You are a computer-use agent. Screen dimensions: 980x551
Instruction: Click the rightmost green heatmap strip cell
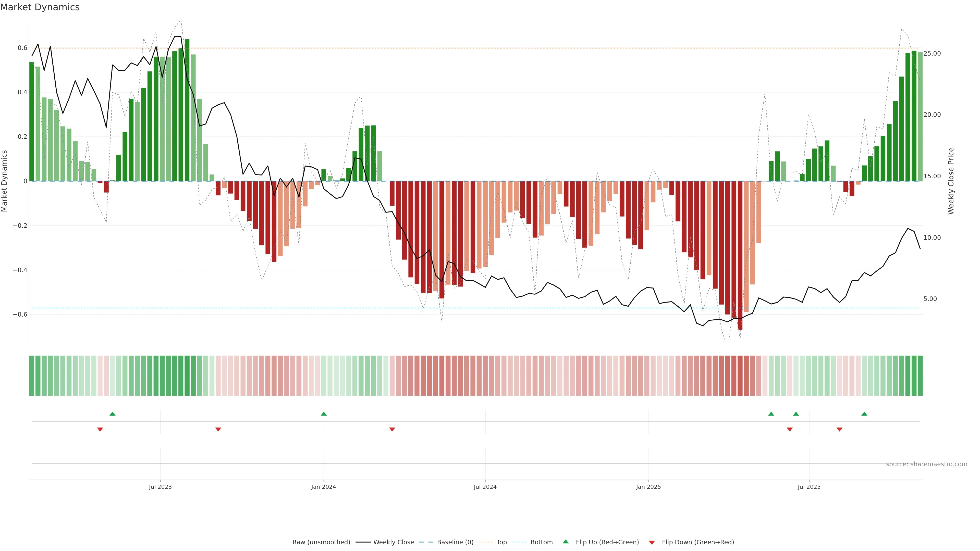point(920,375)
